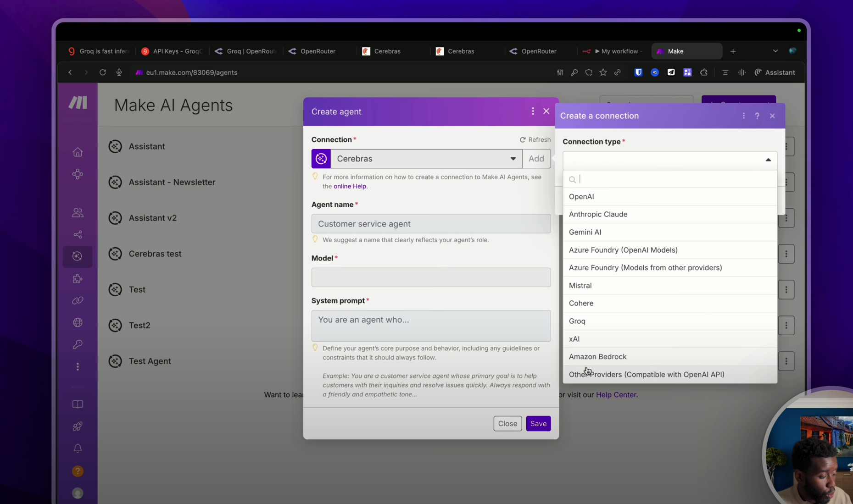Open the Bitwarden shield extension

click(638, 72)
